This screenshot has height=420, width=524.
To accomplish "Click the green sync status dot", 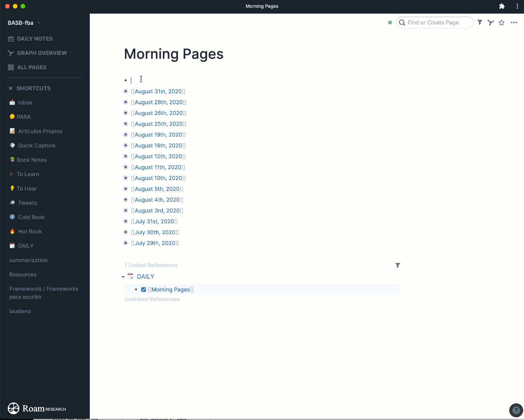I will pyautogui.click(x=390, y=23).
